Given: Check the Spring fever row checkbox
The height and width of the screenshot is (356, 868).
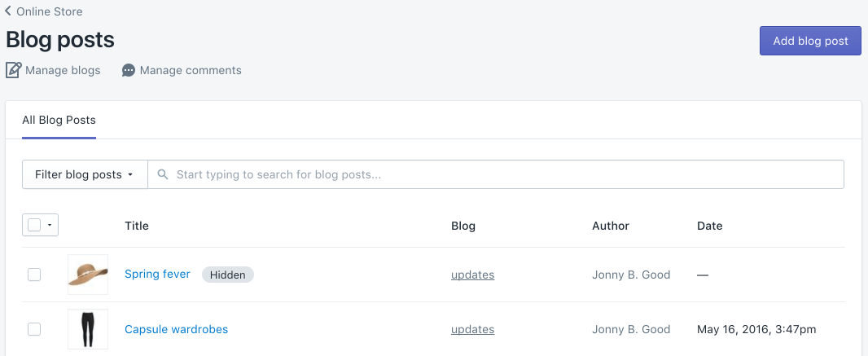Looking at the screenshot, I should tap(34, 274).
